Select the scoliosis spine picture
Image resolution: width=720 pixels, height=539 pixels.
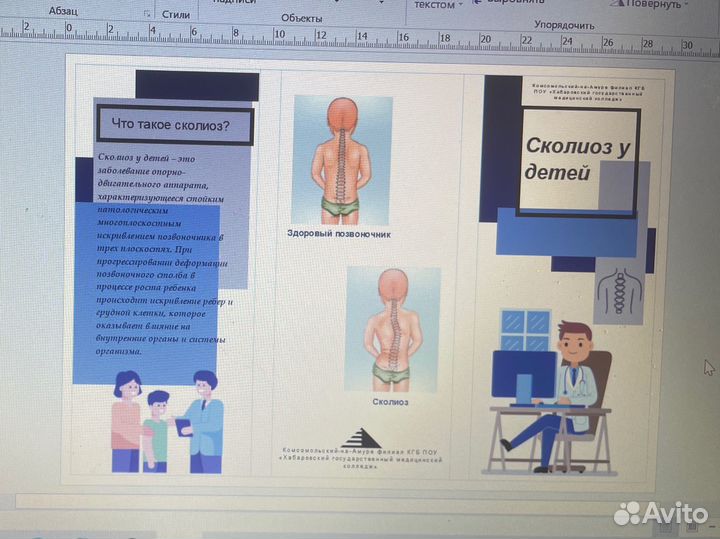(392, 328)
